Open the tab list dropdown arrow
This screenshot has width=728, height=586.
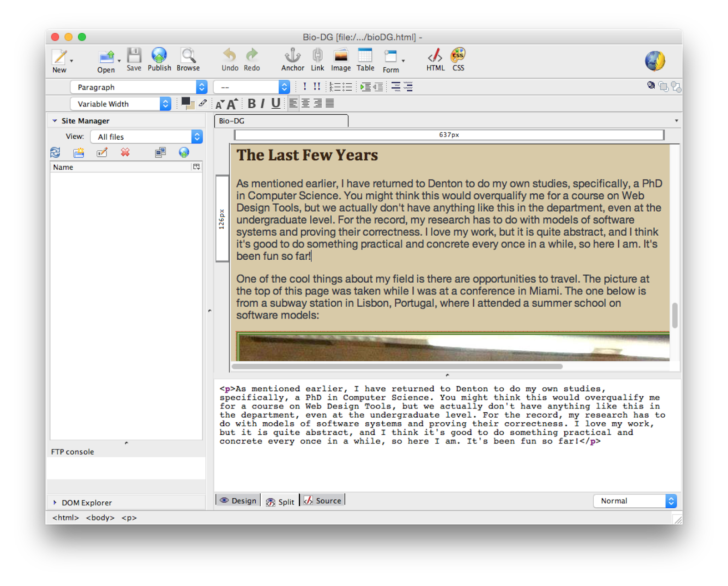click(676, 121)
